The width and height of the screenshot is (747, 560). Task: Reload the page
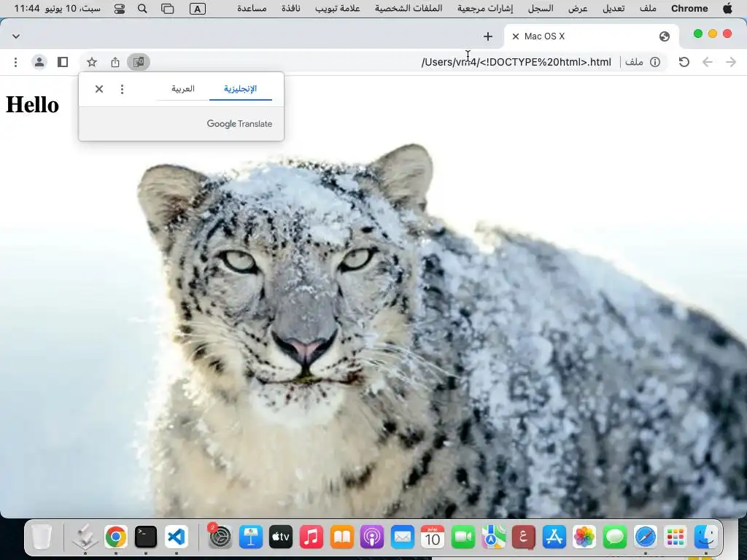pos(684,62)
